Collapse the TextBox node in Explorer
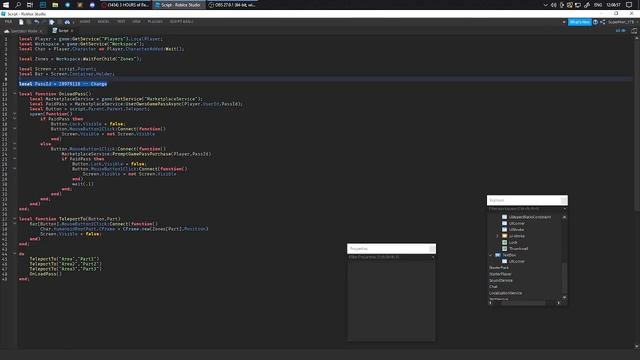The image size is (640, 360). (x=491, y=255)
